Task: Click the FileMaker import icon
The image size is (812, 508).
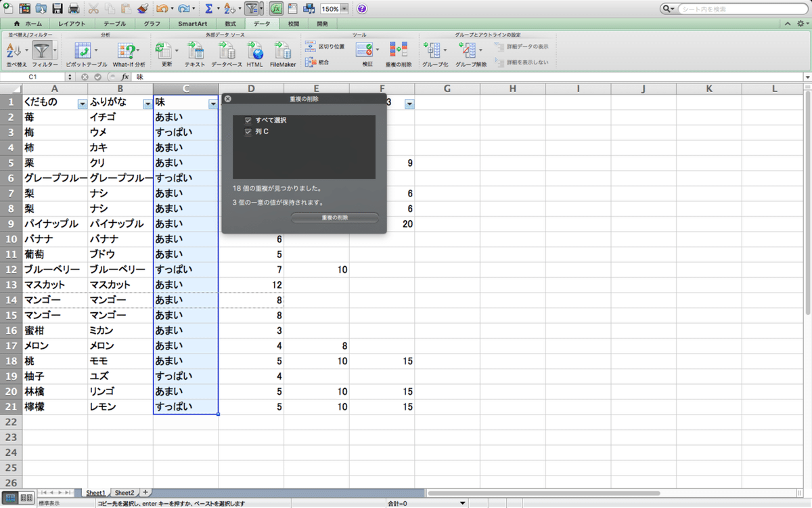Action: click(x=283, y=50)
